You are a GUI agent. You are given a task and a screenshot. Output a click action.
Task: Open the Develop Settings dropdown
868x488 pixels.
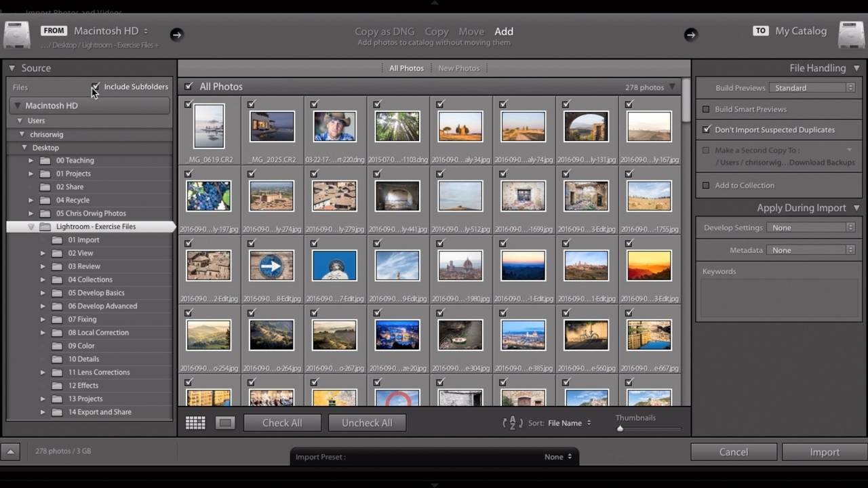coord(811,228)
